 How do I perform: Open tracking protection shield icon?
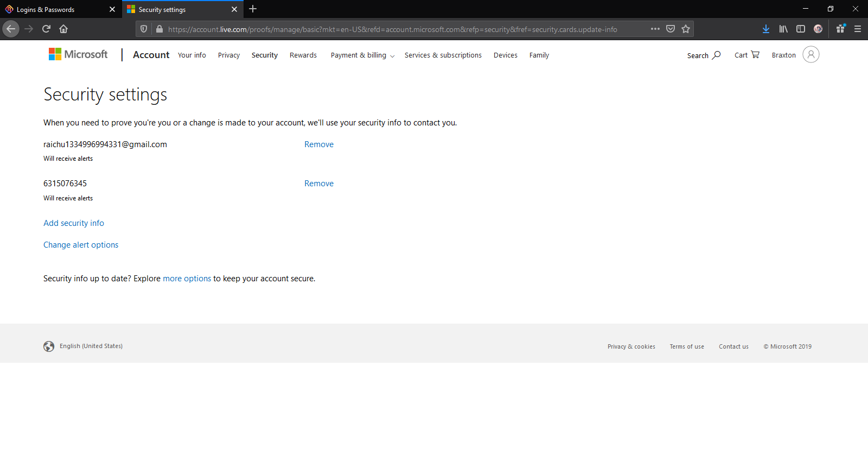(x=144, y=29)
